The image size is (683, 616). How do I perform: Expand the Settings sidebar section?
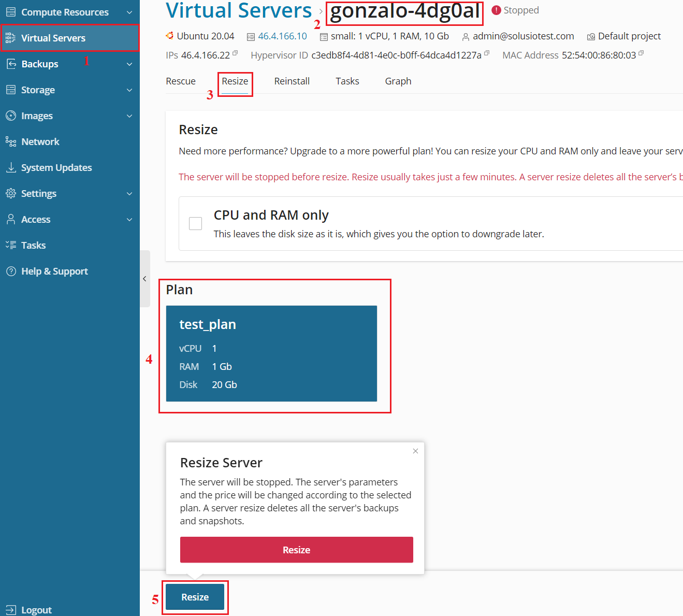[129, 193]
